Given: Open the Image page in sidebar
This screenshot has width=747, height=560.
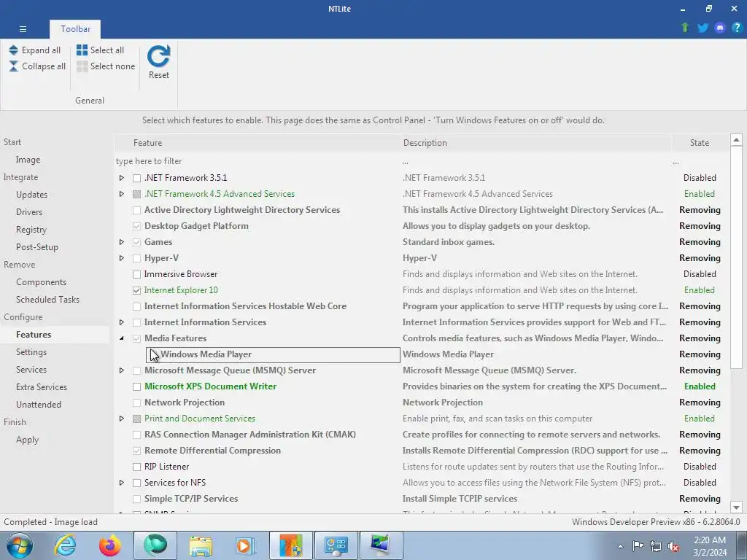Looking at the screenshot, I should pyautogui.click(x=28, y=160).
